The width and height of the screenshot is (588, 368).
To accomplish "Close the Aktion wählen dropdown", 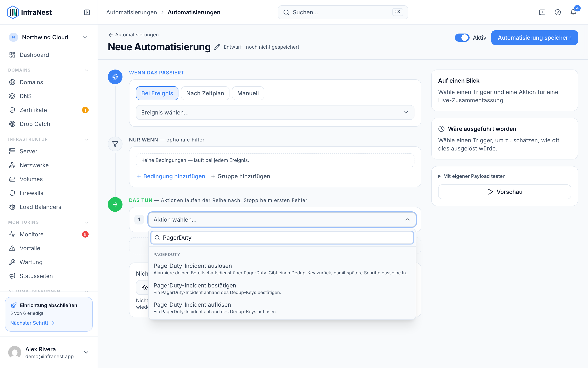I will point(282,220).
